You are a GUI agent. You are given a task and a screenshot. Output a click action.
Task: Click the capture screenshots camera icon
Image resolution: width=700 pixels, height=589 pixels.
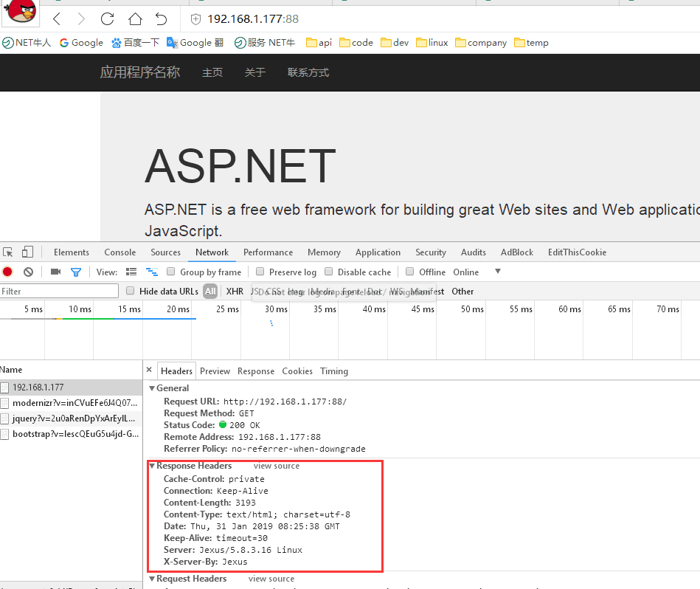point(55,272)
